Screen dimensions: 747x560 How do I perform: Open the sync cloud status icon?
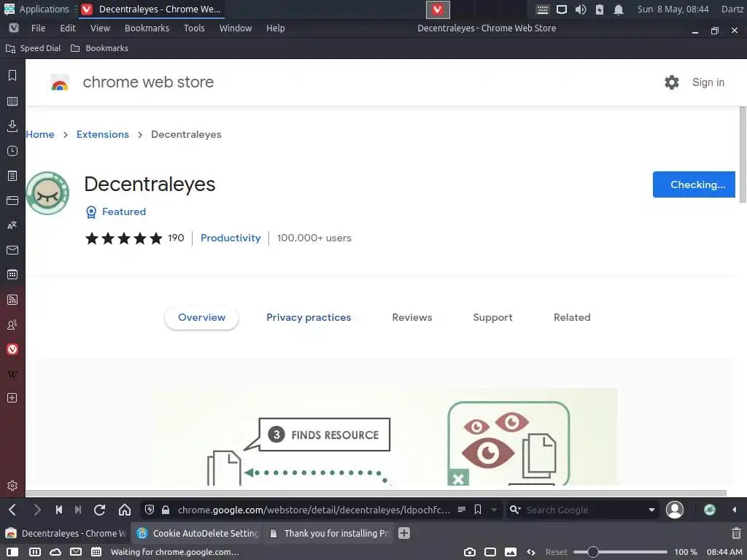click(x=55, y=552)
